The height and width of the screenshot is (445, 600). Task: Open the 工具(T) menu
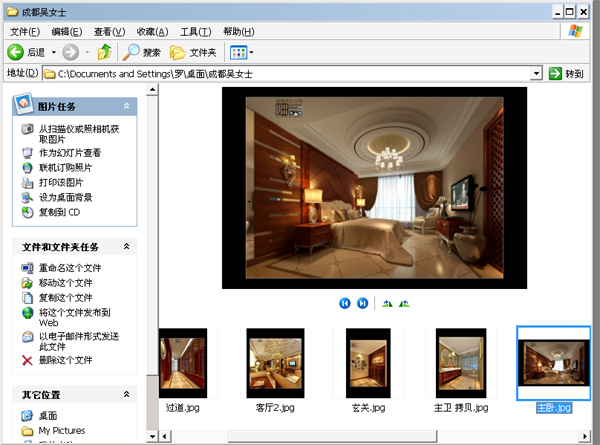(x=196, y=32)
